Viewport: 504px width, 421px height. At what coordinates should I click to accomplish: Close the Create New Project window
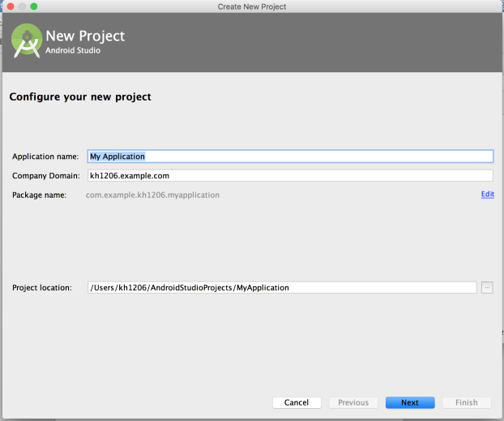(x=11, y=6)
